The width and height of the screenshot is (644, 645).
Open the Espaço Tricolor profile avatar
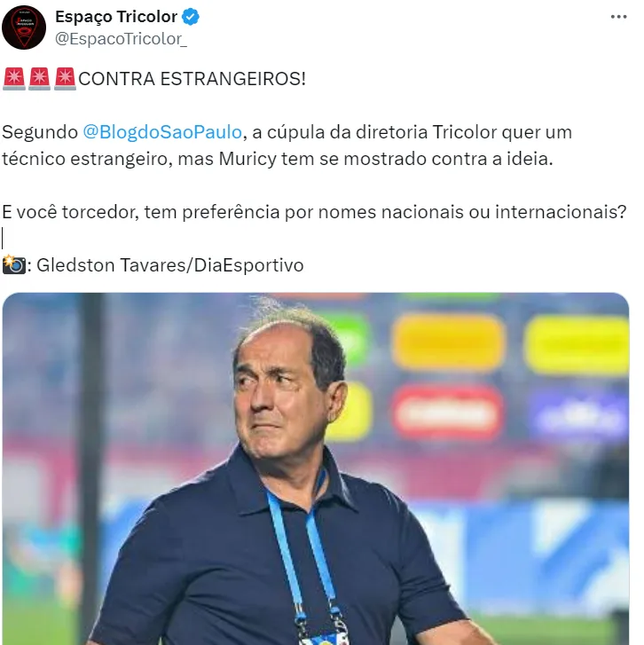[x=24, y=28]
